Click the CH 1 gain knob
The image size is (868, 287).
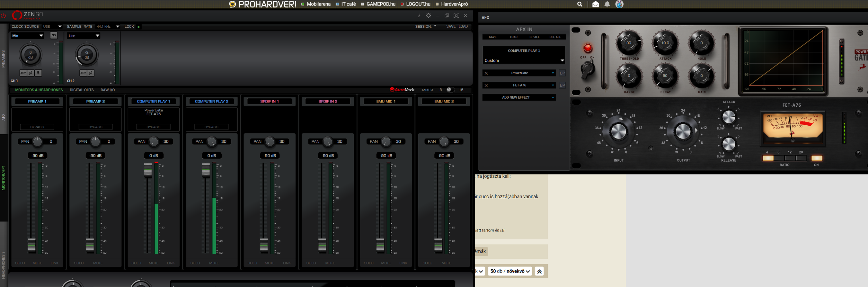pyautogui.click(x=30, y=55)
